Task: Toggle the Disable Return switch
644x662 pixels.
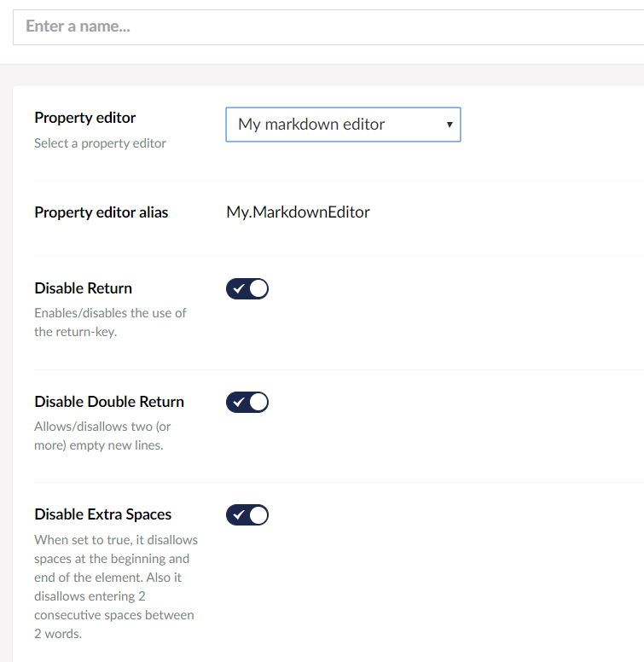Action: pyautogui.click(x=247, y=288)
